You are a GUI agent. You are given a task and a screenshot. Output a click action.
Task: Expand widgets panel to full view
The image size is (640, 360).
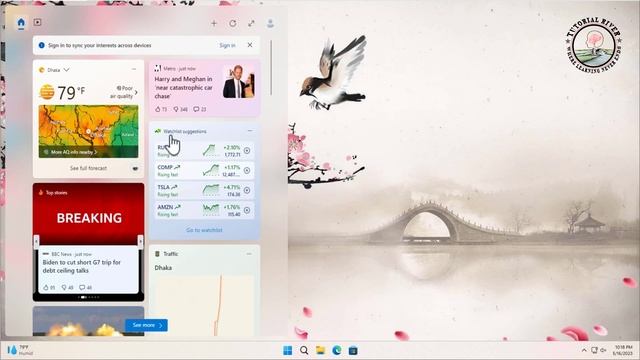(x=251, y=23)
